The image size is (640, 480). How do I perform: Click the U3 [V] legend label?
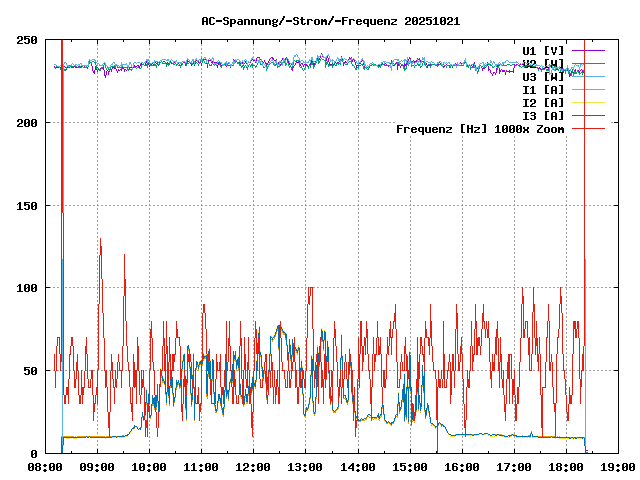pyautogui.click(x=543, y=76)
